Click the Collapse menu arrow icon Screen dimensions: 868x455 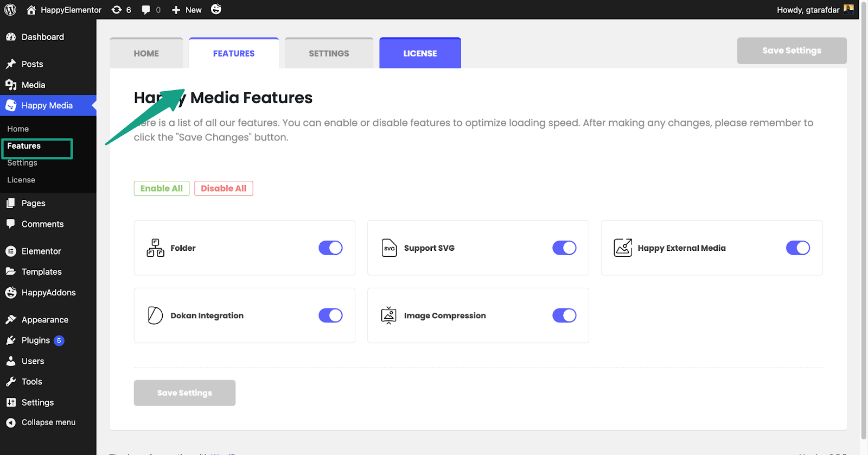click(x=11, y=422)
